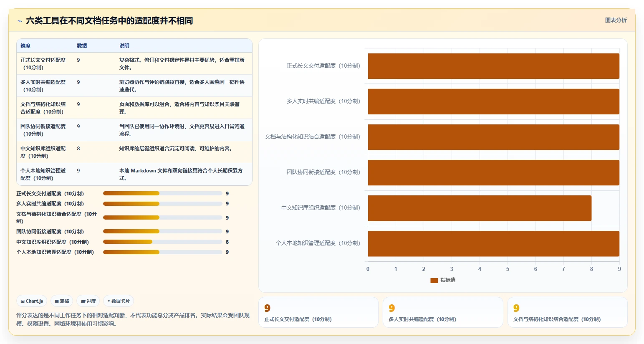Click the 数据 table column header

tap(82, 46)
